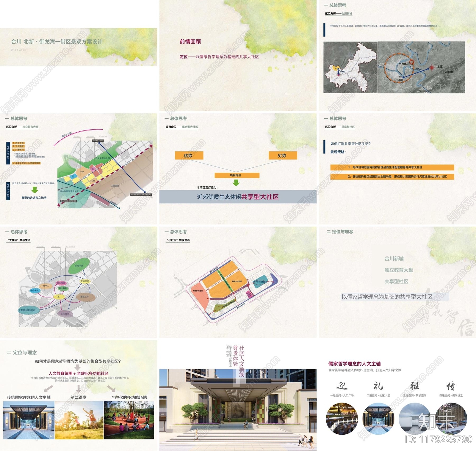Click the "小社区" 共享生活 subtitle
Viewport: 476px width, 451px height.
[x=178, y=240]
